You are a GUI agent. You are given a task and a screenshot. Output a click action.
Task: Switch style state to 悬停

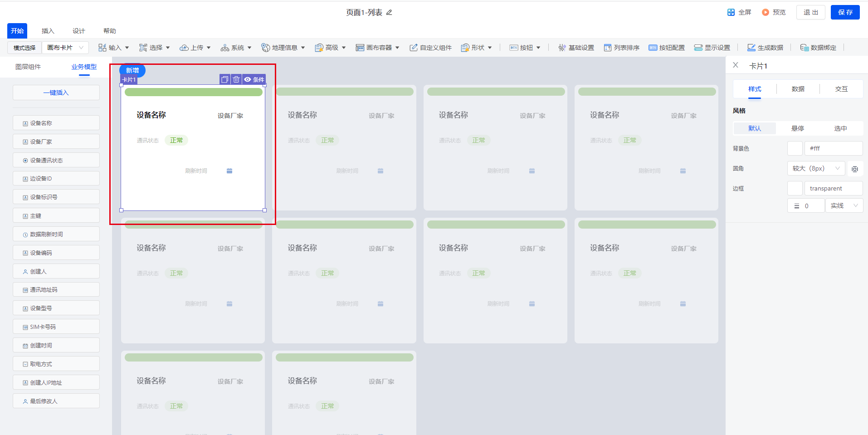click(798, 128)
